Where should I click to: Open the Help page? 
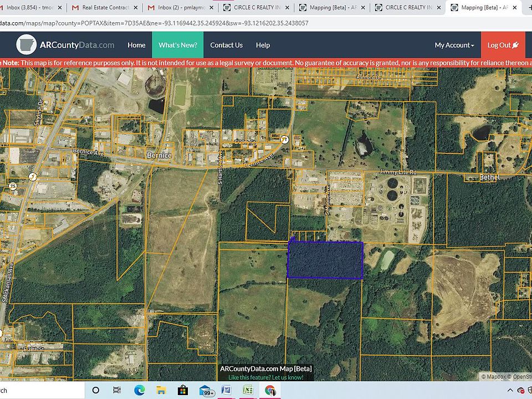(x=263, y=45)
